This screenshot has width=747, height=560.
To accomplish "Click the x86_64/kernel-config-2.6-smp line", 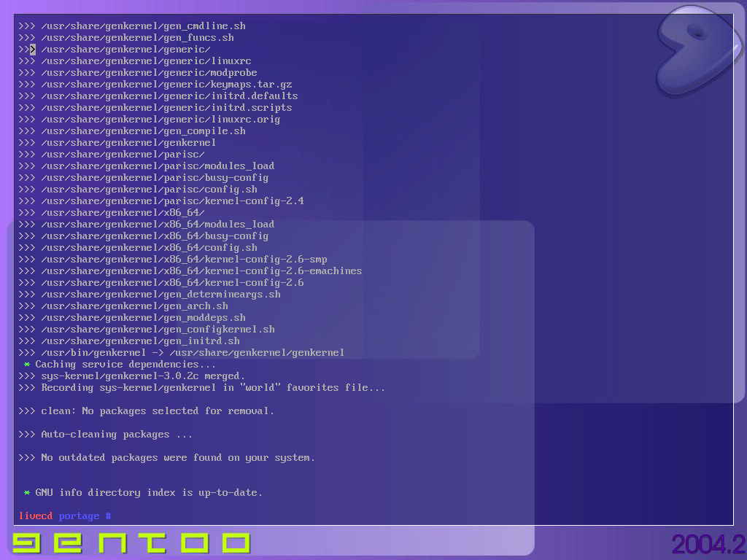I will pos(173,259).
